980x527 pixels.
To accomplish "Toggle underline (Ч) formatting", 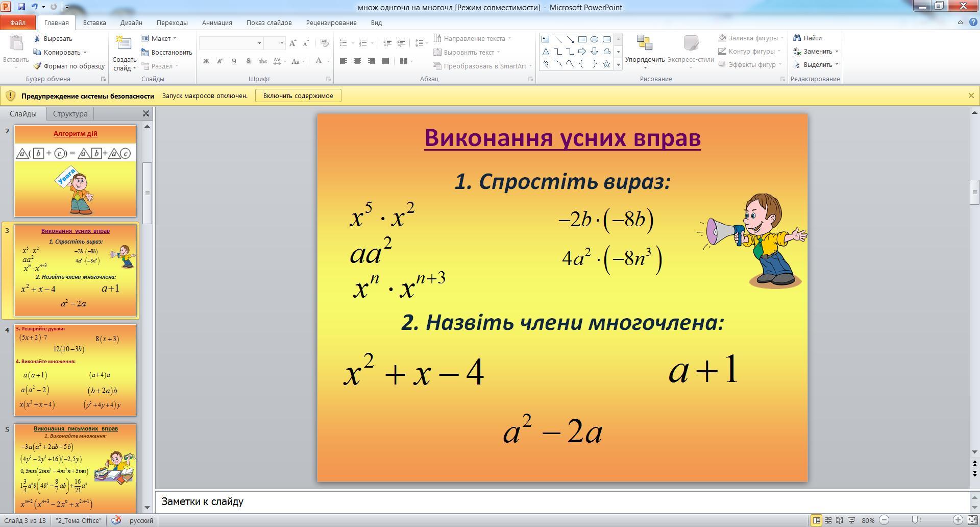I will (234, 61).
